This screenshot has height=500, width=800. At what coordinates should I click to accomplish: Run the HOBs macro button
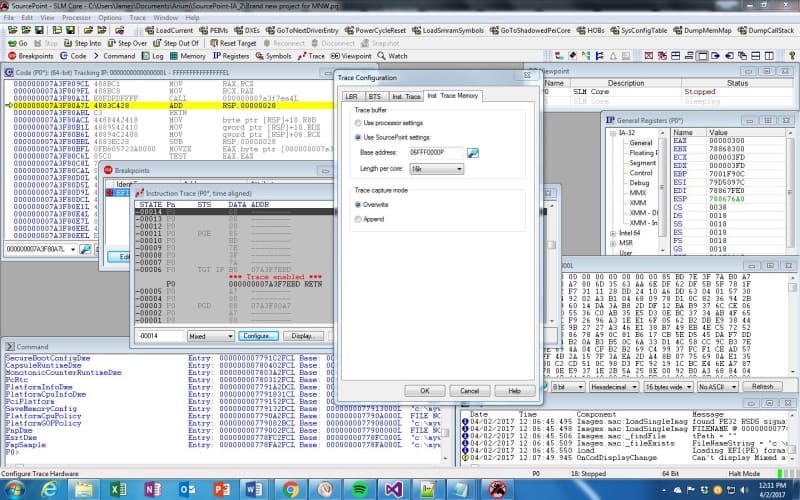[590, 31]
